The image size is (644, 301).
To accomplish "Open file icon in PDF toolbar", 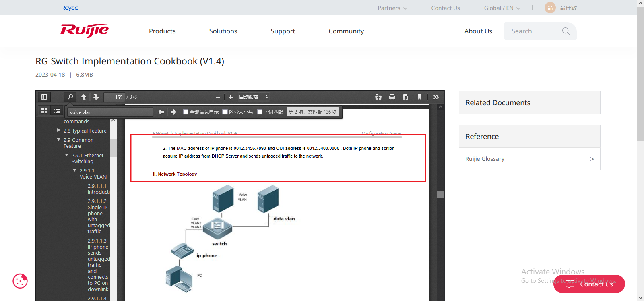I will (x=378, y=97).
